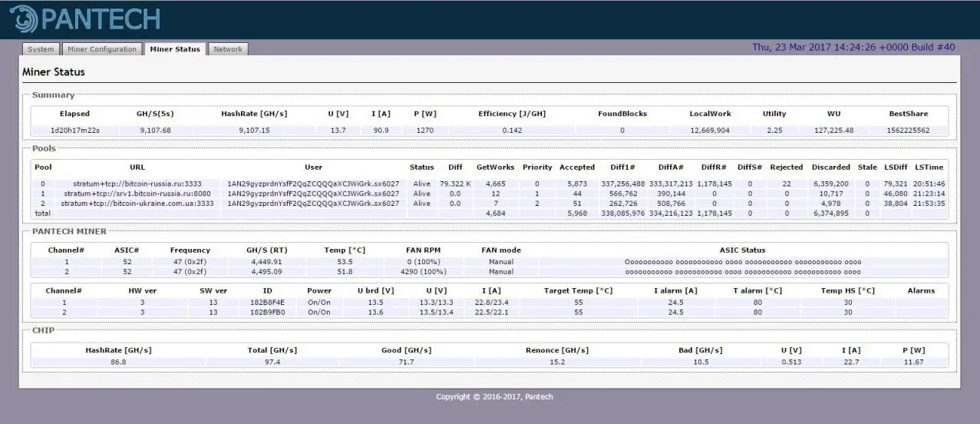Screen dimensions: 980x424
Task: Click the Renonce [GH/s] chip header
Action: point(557,350)
